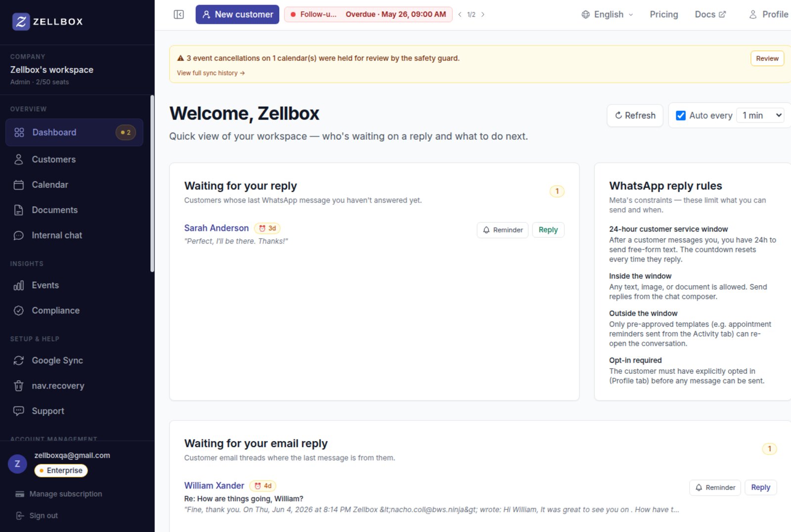Open Internal chat
791x532 pixels.
point(74,235)
